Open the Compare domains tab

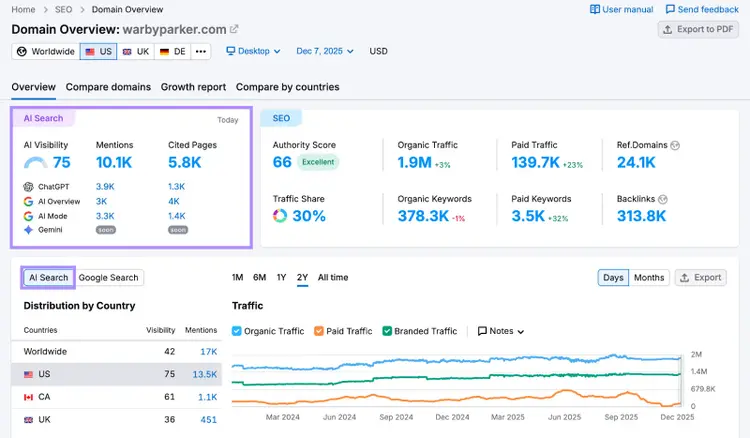[108, 87]
